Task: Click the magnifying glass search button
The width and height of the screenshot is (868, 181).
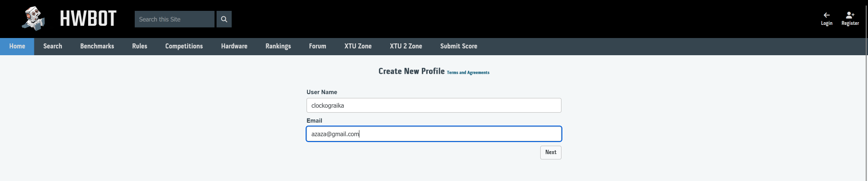Action: [224, 19]
